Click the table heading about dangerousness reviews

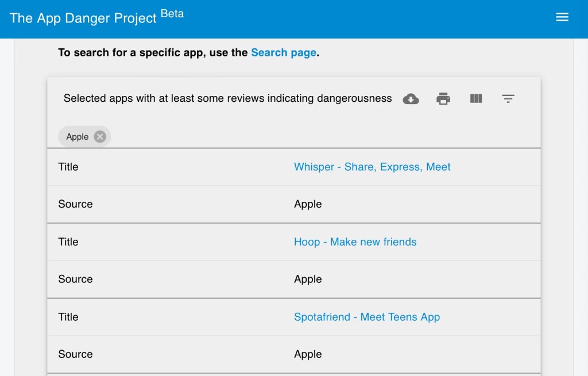tap(227, 98)
